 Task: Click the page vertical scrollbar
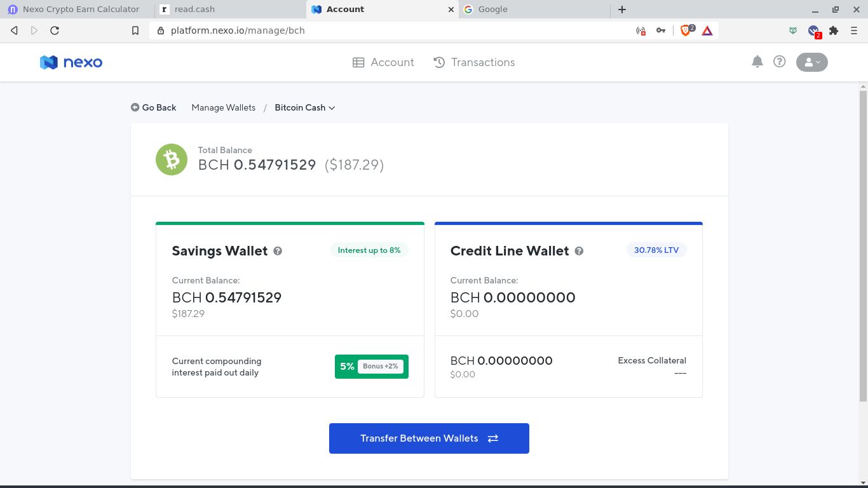pyautogui.click(x=863, y=245)
